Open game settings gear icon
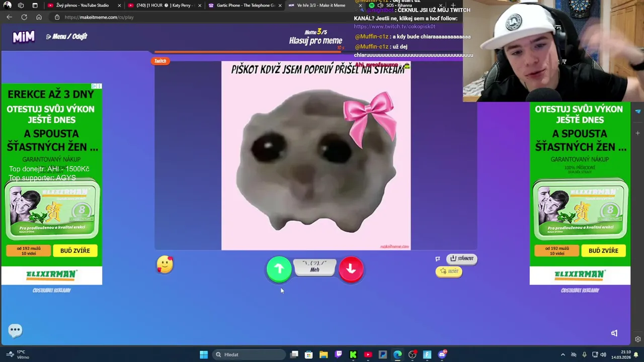The height and width of the screenshot is (362, 644). click(x=638, y=339)
